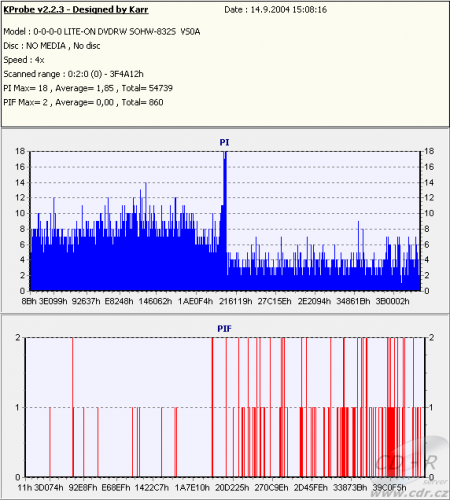Screen dimensions: 450x500
Task: Click the PI Max statistics line
Action: pos(88,88)
